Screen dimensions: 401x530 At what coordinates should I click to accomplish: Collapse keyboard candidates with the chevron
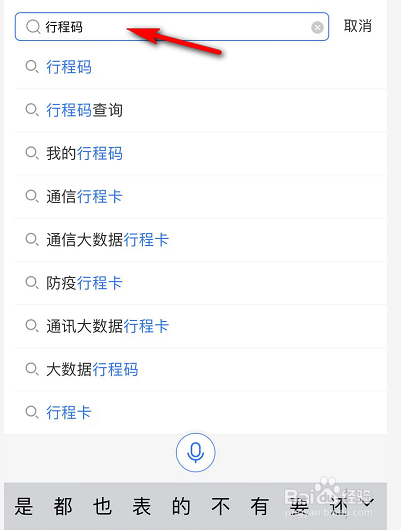368,503
